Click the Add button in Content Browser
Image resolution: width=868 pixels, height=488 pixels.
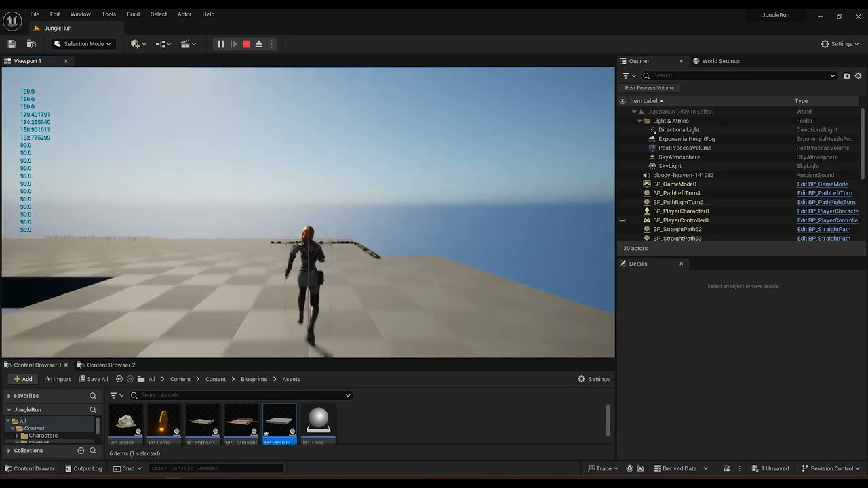(23, 379)
